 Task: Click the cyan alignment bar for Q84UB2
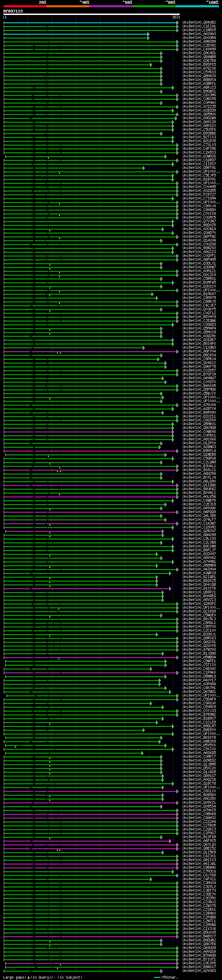pyautogui.click(x=91, y=23)
